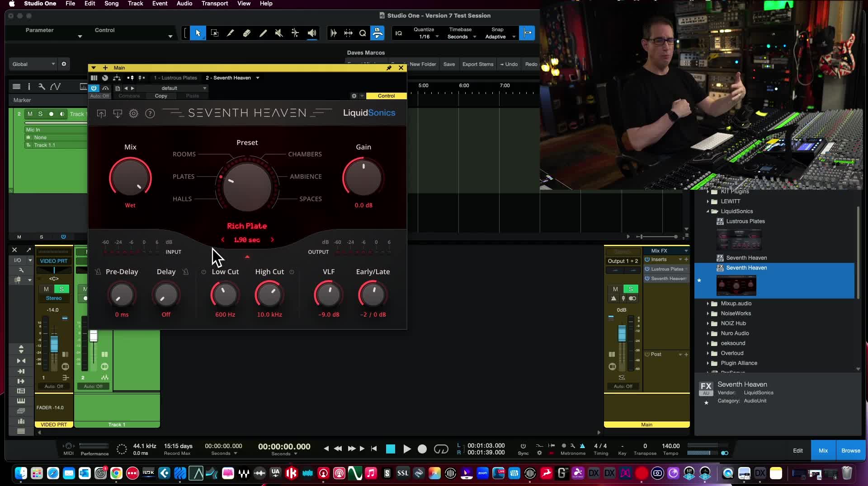Screen dimensions: 868x486
Task: Toggle the Loop button in transport
Action: click(x=441, y=449)
